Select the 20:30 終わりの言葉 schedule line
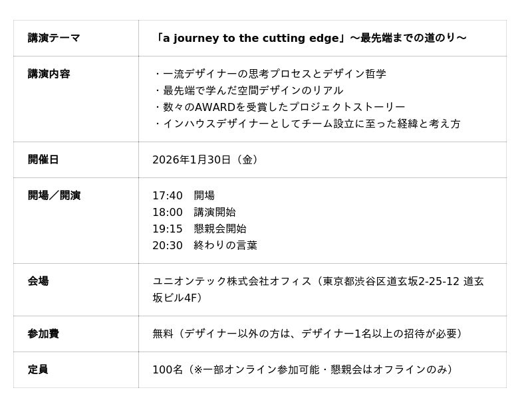The image size is (532, 408). point(205,245)
